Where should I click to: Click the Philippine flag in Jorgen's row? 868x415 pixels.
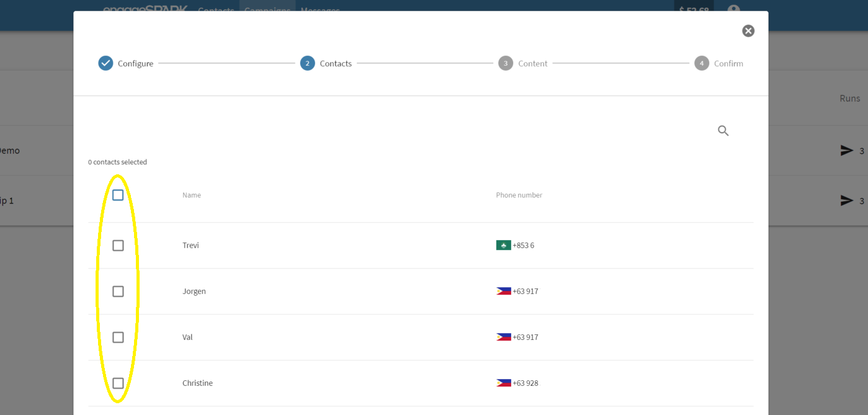pos(503,291)
